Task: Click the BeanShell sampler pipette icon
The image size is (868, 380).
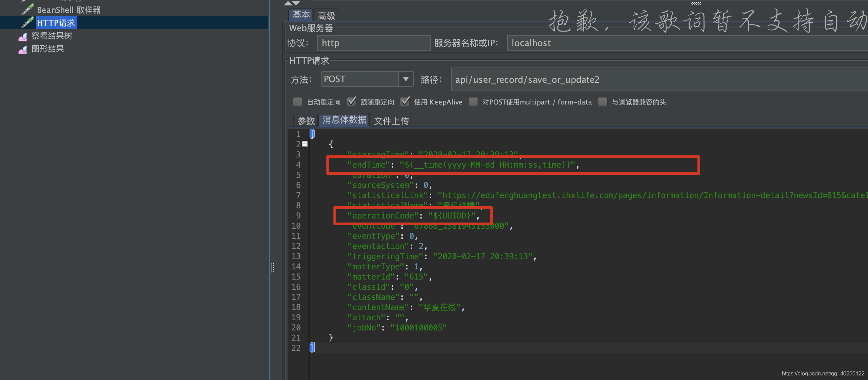Action: (x=27, y=9)
